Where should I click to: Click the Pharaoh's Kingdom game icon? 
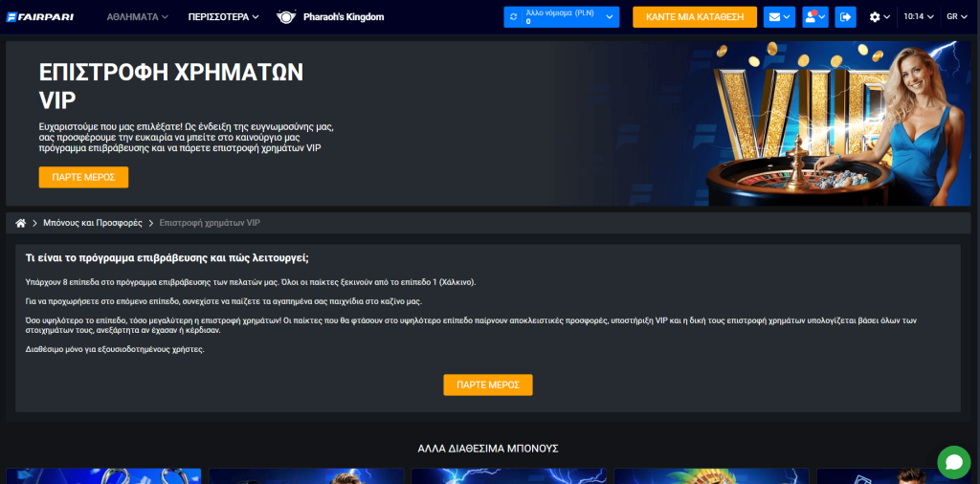point(286,17)
